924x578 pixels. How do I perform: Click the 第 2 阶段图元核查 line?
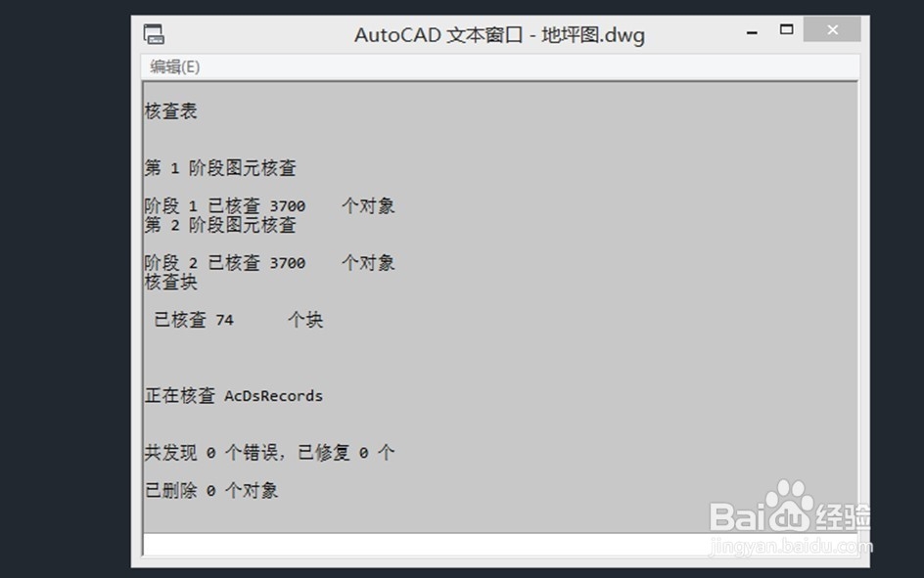tap(220, 225)
